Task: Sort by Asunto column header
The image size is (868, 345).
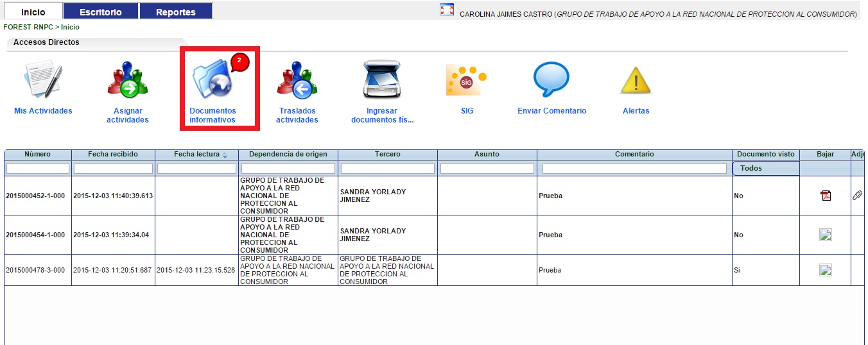Action: pyautogui.click(x=487, y=155)
